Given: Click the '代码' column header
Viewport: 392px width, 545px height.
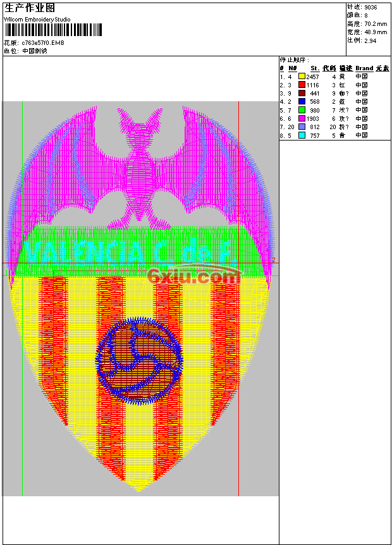Looking at the screenshot, I should (329, 68).
